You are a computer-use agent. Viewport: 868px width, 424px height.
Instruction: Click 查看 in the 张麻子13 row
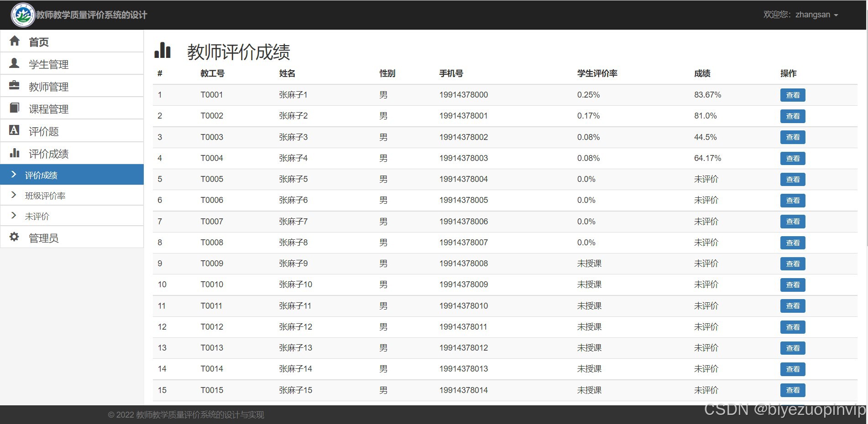[x=793, y=348]
